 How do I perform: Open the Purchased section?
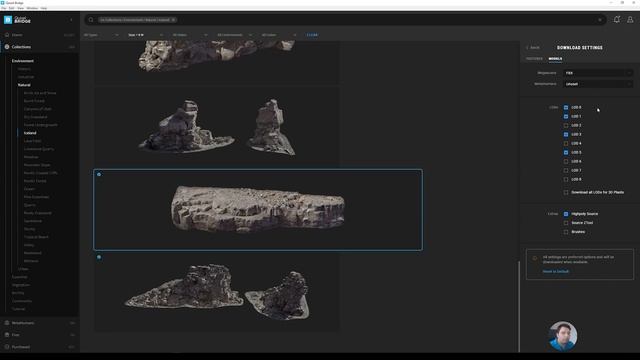40,347
